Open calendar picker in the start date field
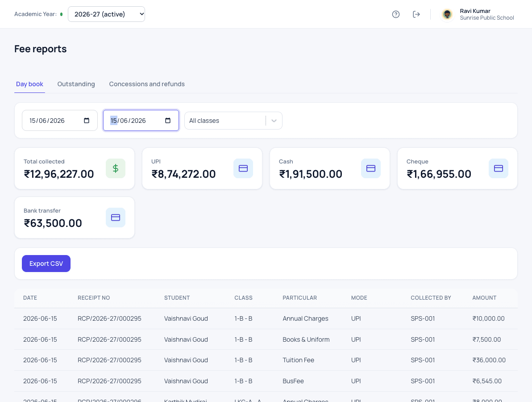The width and height of the screenshot is (532, 402). (87, 121)
